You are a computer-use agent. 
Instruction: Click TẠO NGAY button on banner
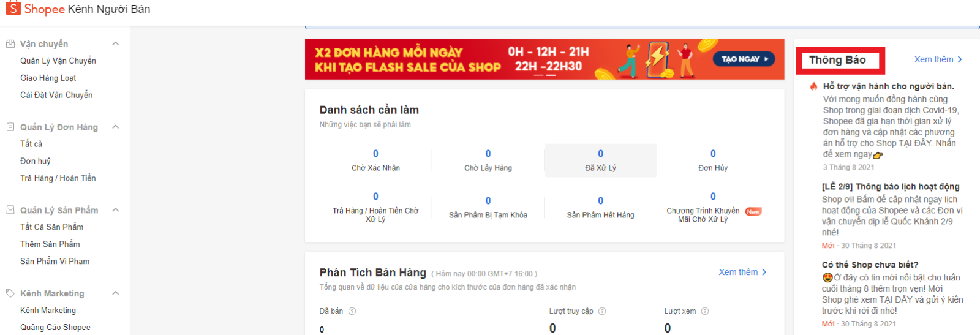pyautogui.click(x=744, y=59)
